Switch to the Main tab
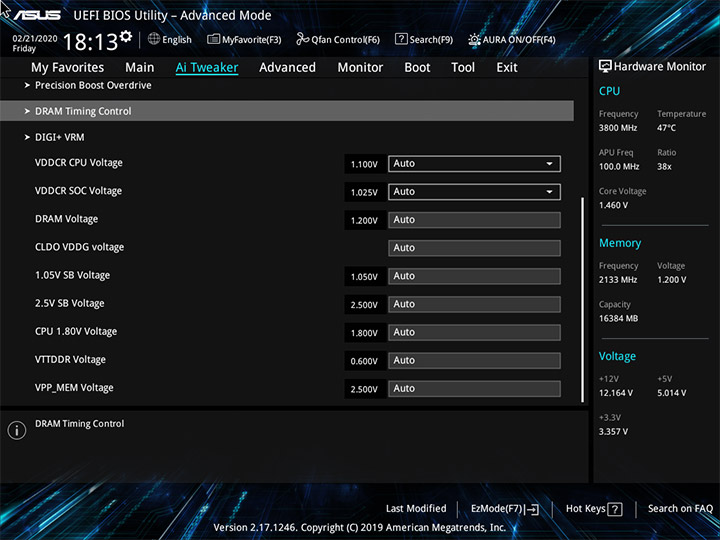Screen dimensions: 720x540 coord(140,68)
